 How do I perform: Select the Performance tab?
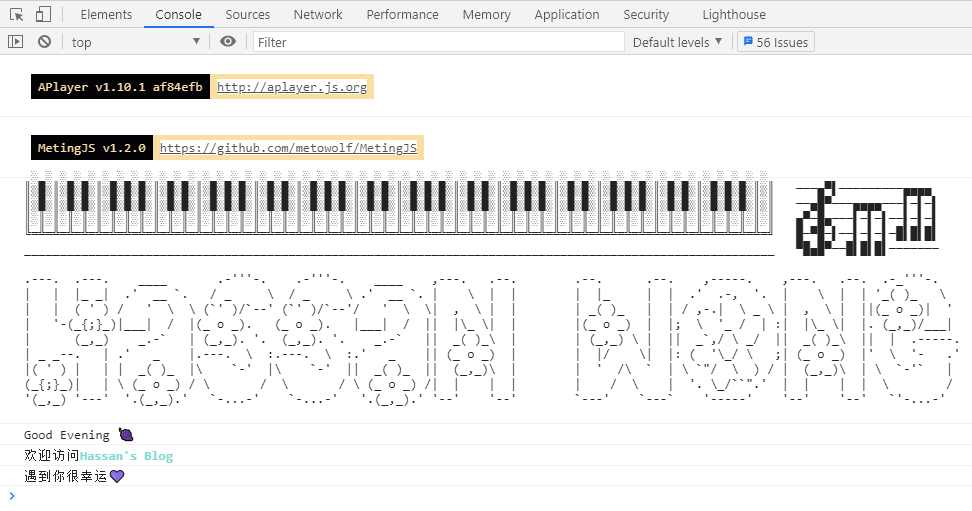pyautogui.click(x=402, y=14)
